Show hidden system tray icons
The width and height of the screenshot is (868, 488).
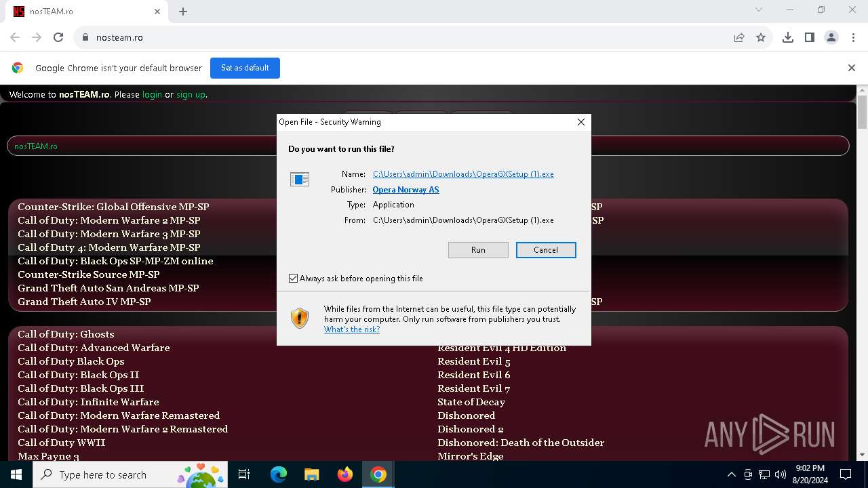tap(731, 474)
